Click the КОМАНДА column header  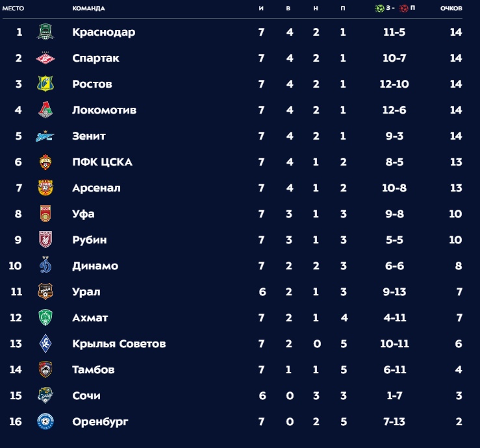[89, 8]
